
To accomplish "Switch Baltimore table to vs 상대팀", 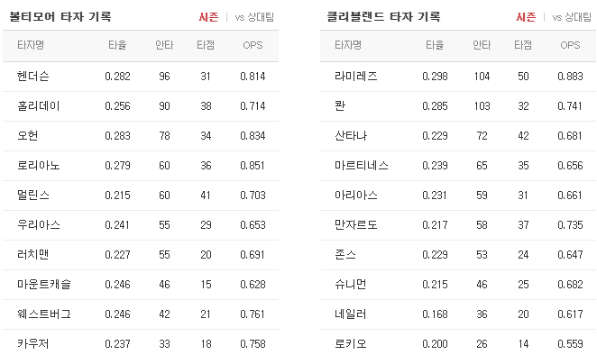I will pyautogui.click(x=254, y=17).
